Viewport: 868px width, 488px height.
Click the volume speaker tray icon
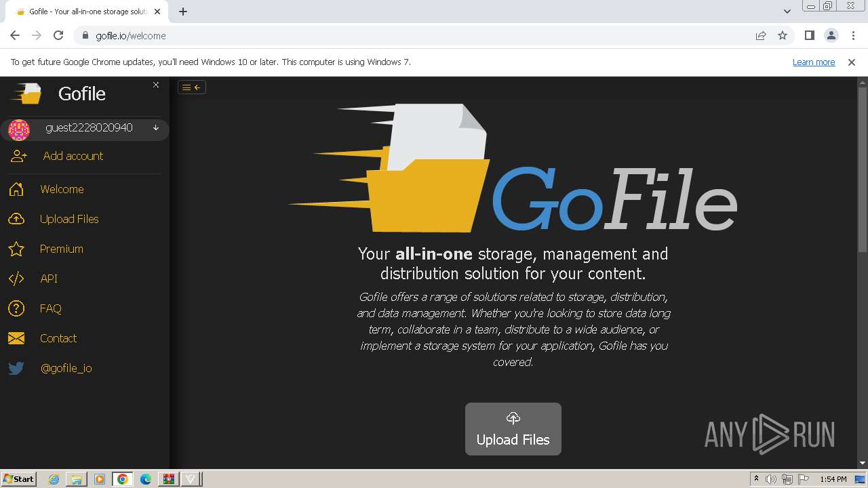point(771,479)
